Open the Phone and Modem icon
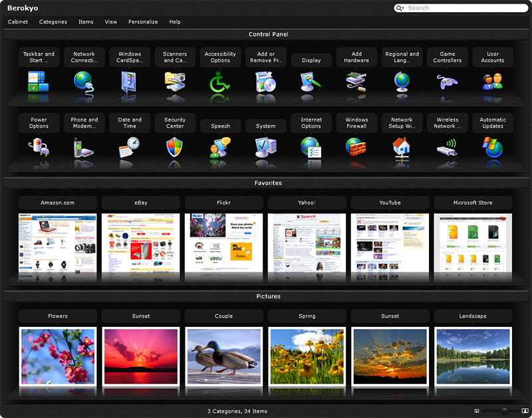532x418 pixels. (x=84, y=148)
